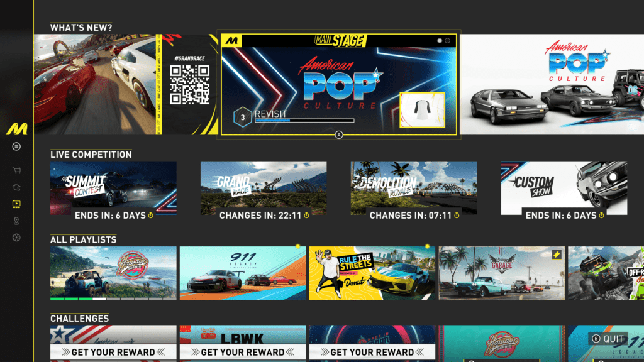
Task: Click the yellow dot on Rule the Streets
Action: 427,246
